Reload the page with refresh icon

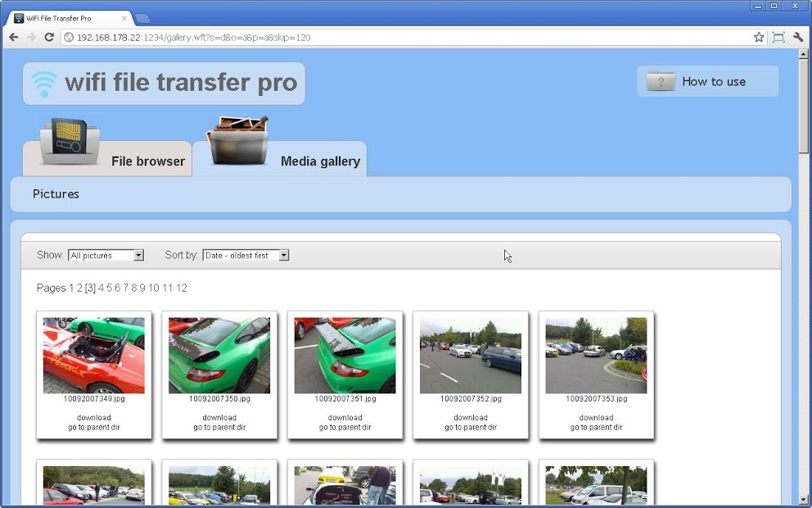click(49, 38)
